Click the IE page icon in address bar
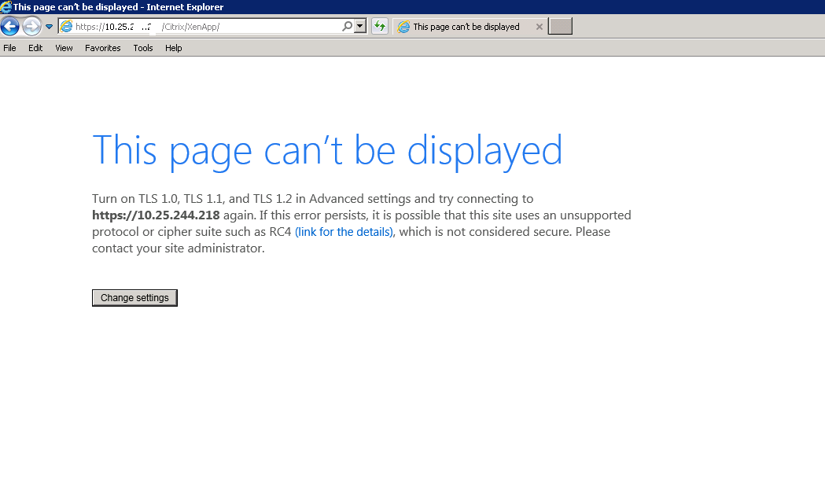This screenshot has width=825, height=504. click(x=66, y=26)
